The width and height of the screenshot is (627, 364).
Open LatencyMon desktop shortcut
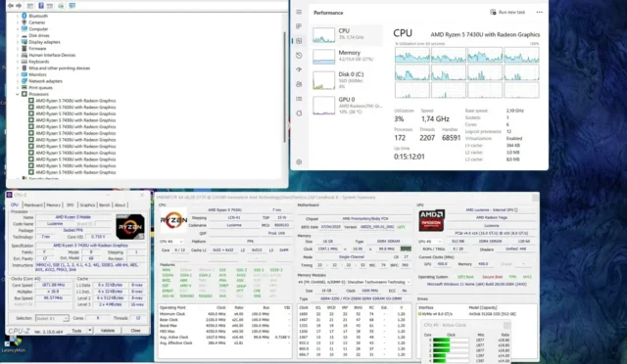pyautogui.click(x=13, y=344)
